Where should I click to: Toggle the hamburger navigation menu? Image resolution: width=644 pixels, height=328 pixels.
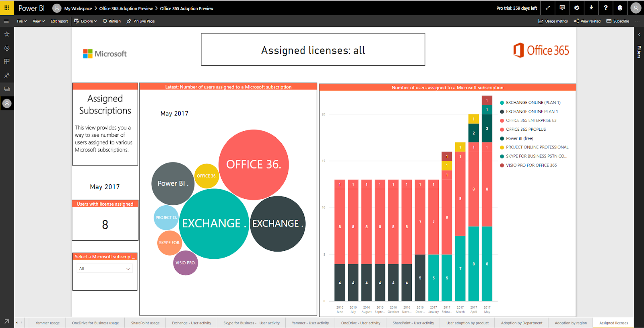[6, 21]
